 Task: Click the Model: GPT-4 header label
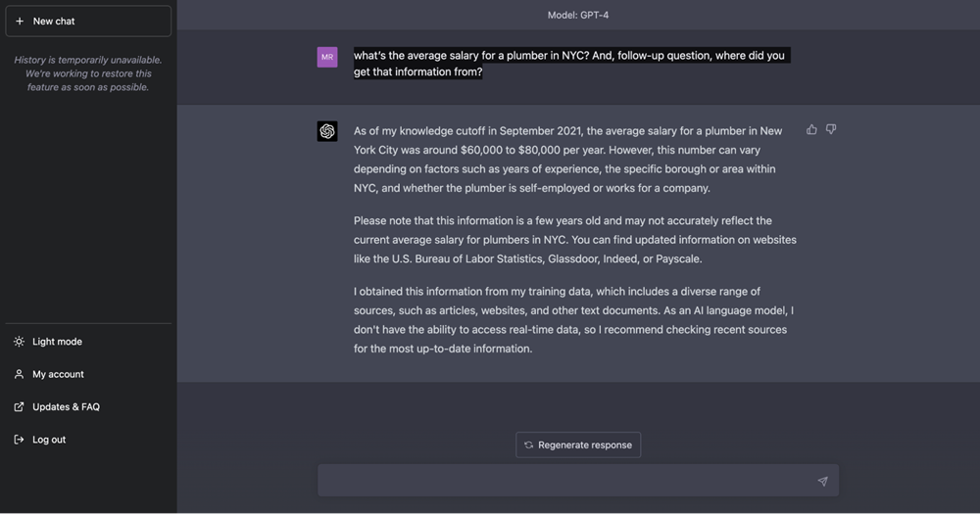(578, 15)
